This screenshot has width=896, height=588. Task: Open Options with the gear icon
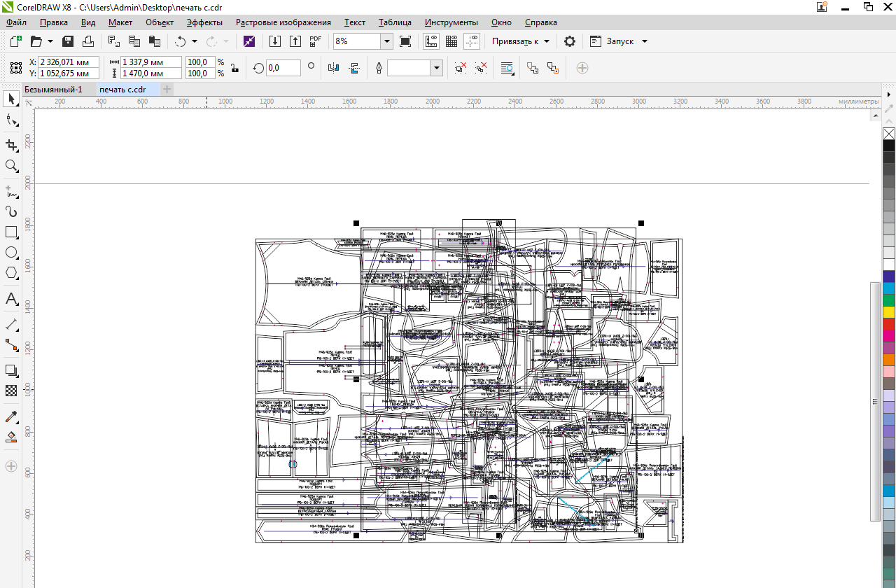pyautogui.click(x=570, y=41)
